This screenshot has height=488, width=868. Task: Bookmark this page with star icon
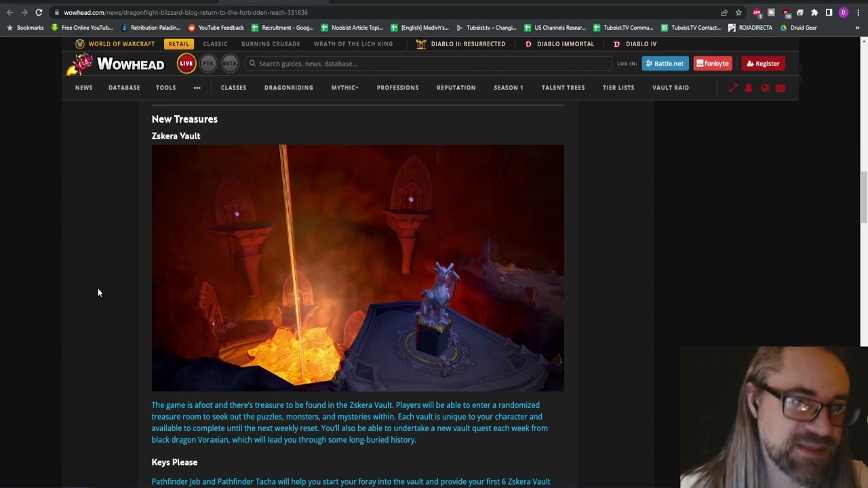738,12
